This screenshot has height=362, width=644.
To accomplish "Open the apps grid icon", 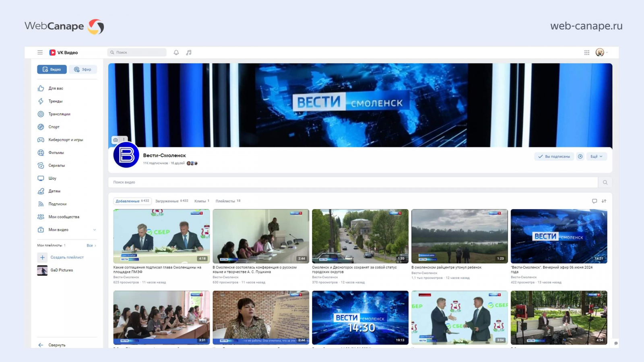I will point(587,52).
